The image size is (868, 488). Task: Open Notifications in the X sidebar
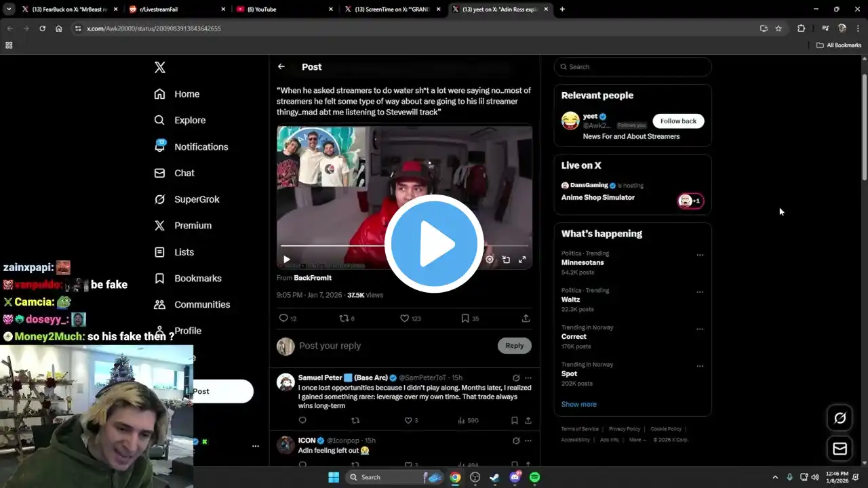[191, 146]
